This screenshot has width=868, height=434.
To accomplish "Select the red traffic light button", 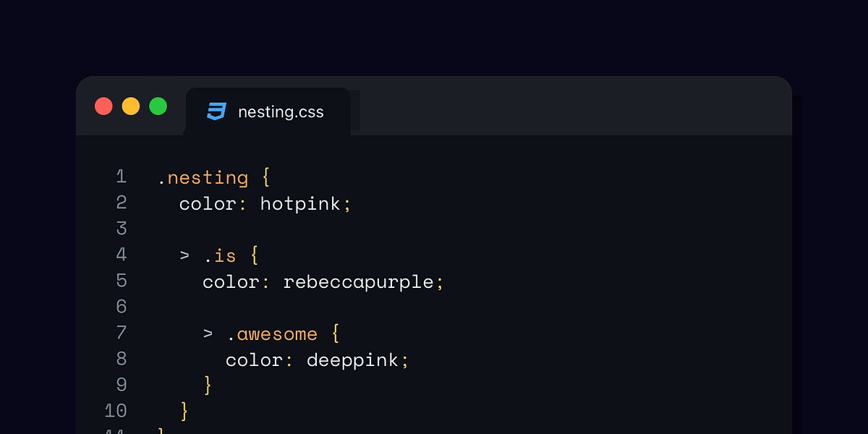I will (x=104, y=106).
